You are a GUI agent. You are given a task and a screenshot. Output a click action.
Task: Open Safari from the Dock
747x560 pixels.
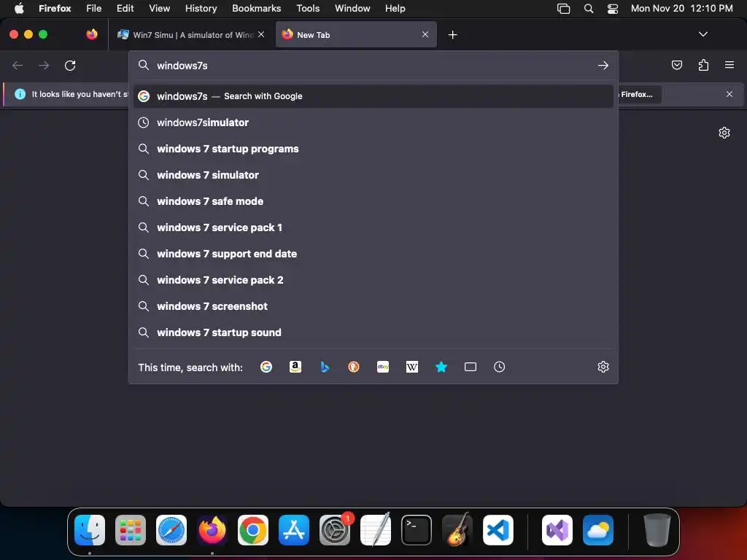[171, 530]
